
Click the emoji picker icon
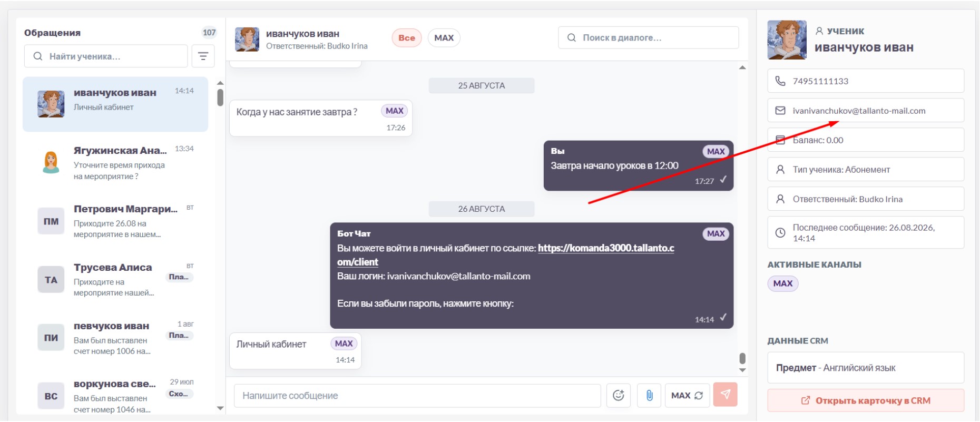coord(619,395)
